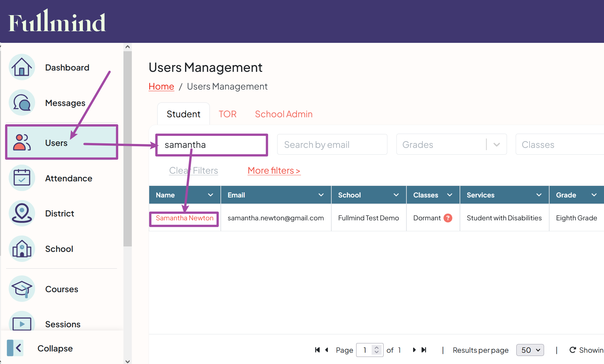This screenshot has width=604, height=364.
Task: Switch to the School Admin tab
Action: pos(284,114)
